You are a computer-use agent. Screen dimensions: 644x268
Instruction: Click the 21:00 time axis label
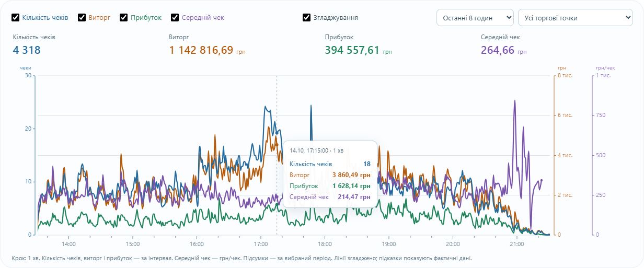[516, 244]
